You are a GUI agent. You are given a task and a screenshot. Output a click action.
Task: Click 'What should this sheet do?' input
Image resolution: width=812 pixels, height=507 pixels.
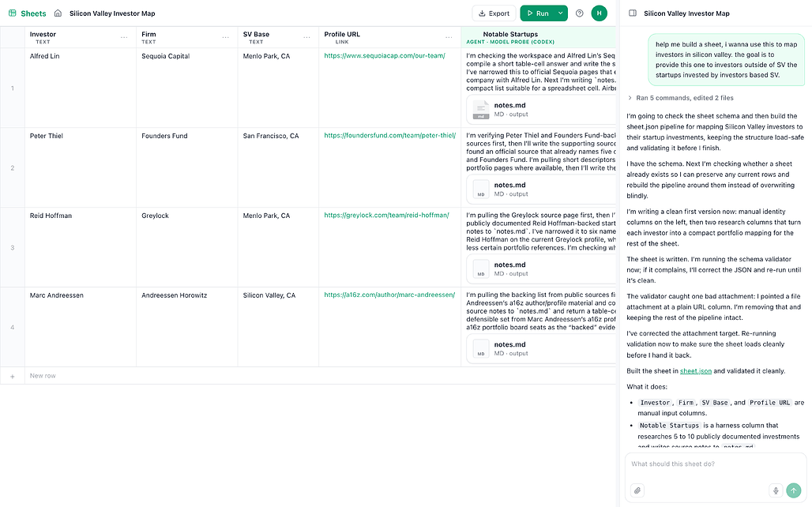(x=715, y=464)
